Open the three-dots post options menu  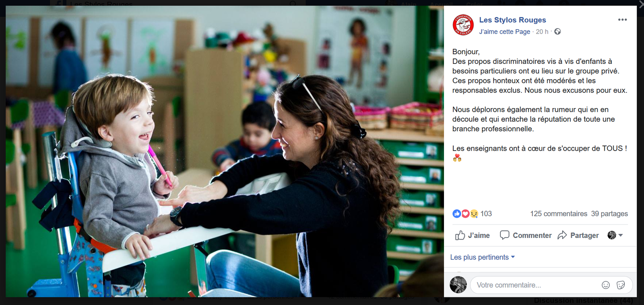coord(622,20)
